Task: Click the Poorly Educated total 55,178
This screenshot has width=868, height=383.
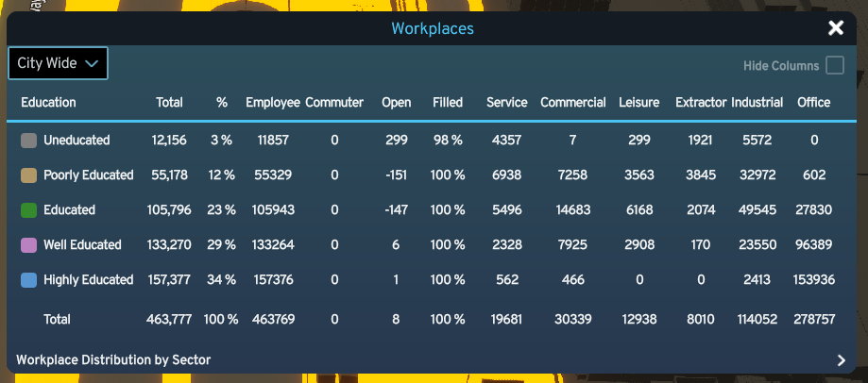Action: (x=169, y=175)
